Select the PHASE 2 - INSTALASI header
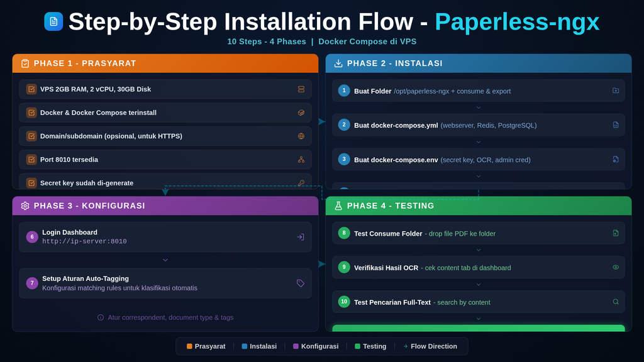The width and height of the screenshot is (644, 362). pyautogui.click(x=479, y=63)
